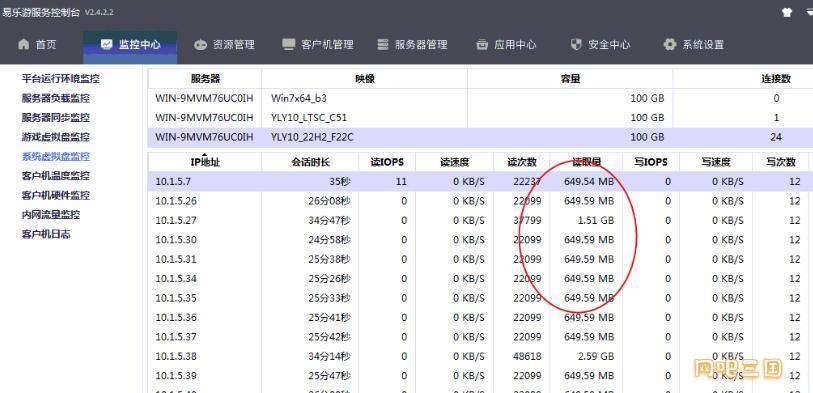Image resolution: width=813 pixels, height=393 pixels.
Task: Open 客户机温度监控 in sidebar
Action: (x=55, y=176)
